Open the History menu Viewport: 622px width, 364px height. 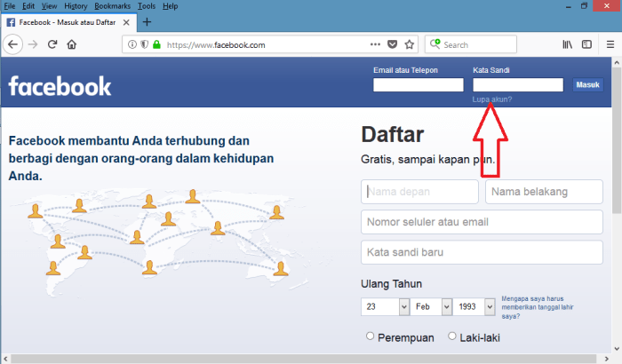click(x=76, y=6)
